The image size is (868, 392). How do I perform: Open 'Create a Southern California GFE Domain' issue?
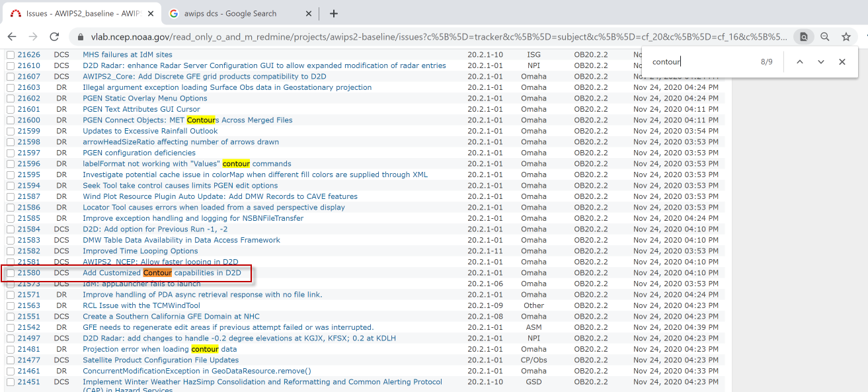coord(171,317)
